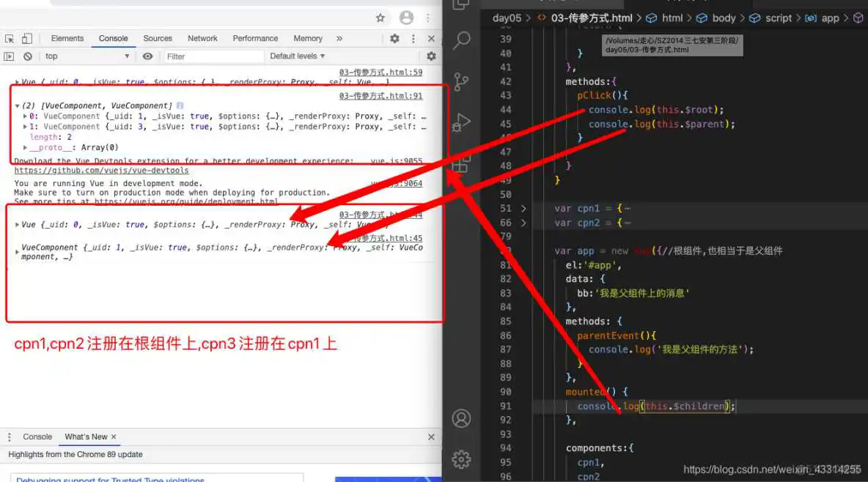Viewport: 868px width, 482px height.
Task: Open the Chrome menu dots
Action: tap(428, 18)
